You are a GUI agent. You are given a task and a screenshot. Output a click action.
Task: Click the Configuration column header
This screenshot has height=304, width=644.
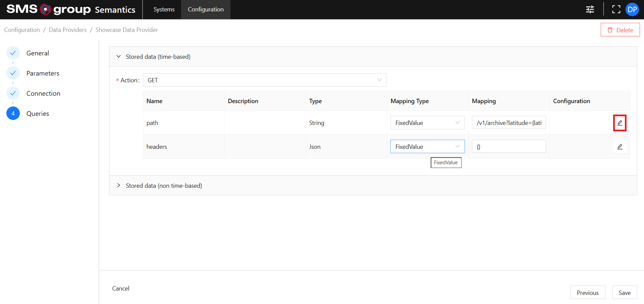click(x=590, y=101)
